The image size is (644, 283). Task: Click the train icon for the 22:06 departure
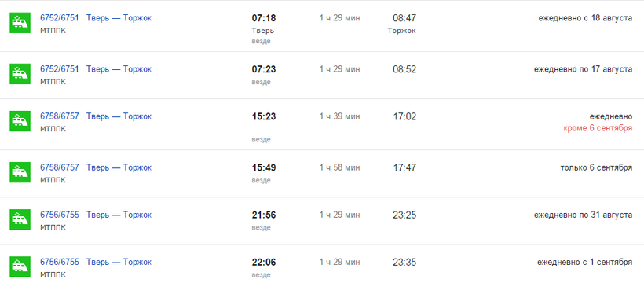pyautogui.click(x=20, y=266)
